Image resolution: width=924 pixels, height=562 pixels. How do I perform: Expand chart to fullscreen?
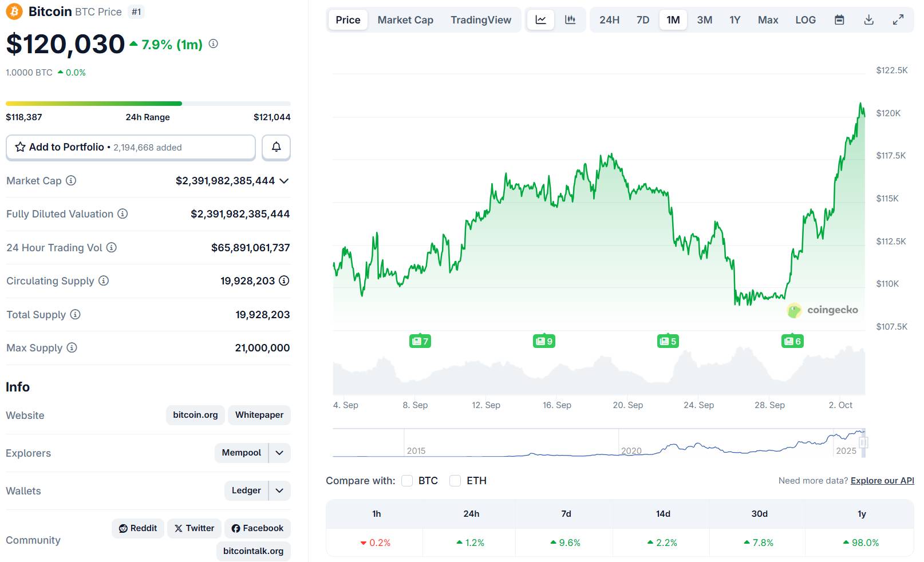(x=898, y=20)
